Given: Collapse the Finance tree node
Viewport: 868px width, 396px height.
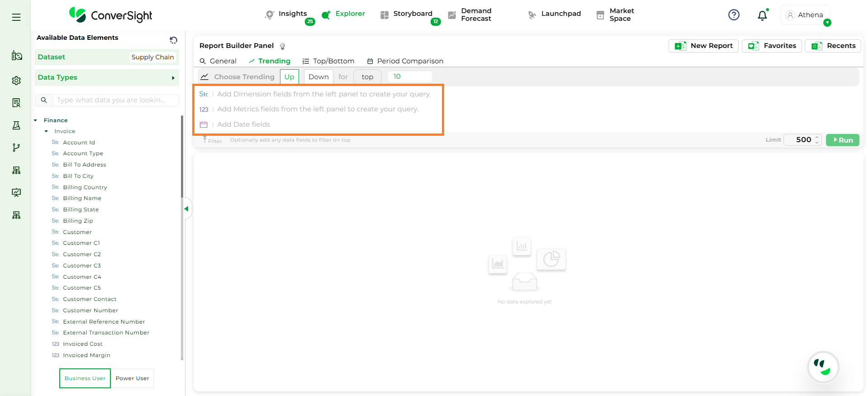Looking at the screenshot, I should click(36, 120).
